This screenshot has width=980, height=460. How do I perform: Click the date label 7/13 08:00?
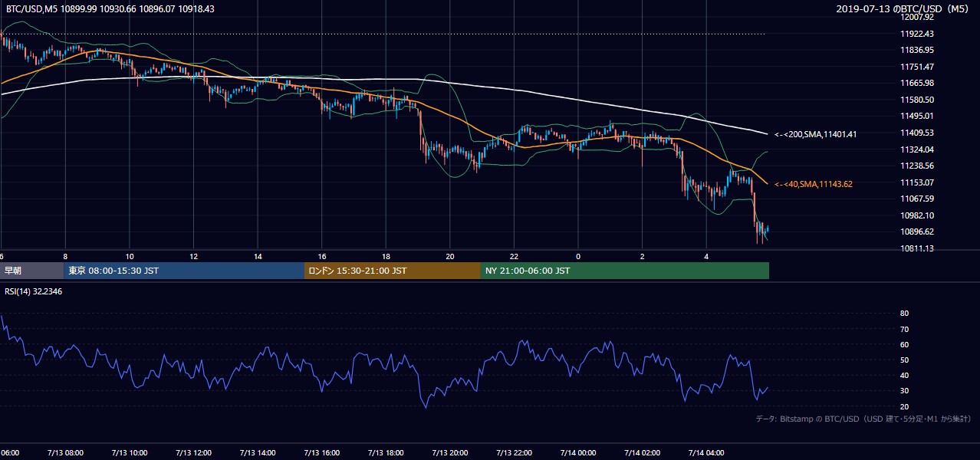pos(65,453)
